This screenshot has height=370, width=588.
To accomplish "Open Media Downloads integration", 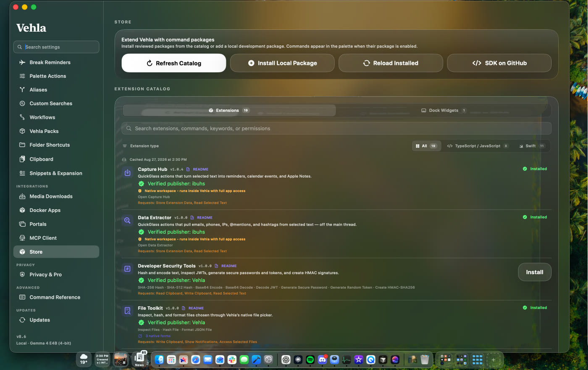I will pyautogui.click(x=56, y=196).
